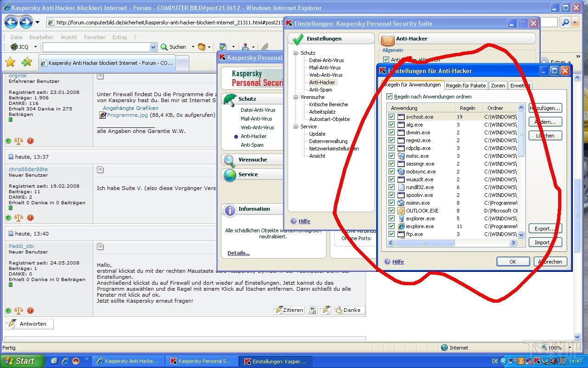Uncheck the sessmgr.exe rule checkbox
Image resolution: width=588 pixels, height=368 pixels.
(391, 164)
